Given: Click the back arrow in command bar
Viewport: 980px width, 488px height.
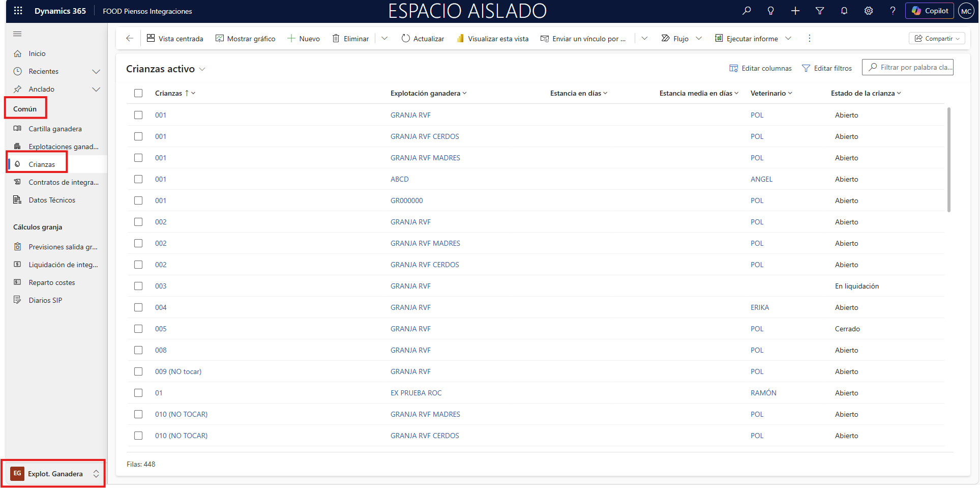Looking at the screenshot, I should (130, 39).
